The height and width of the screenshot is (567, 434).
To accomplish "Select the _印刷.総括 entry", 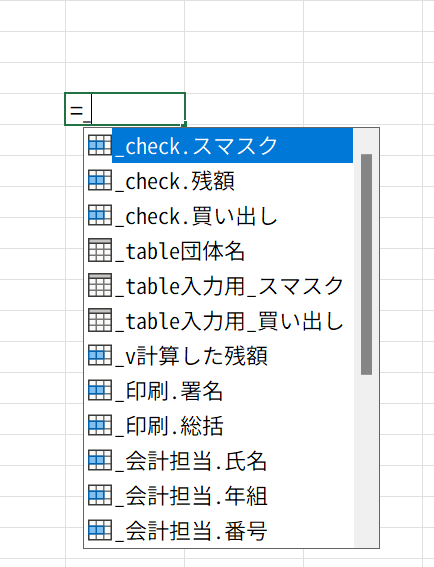I will (219, 425).
